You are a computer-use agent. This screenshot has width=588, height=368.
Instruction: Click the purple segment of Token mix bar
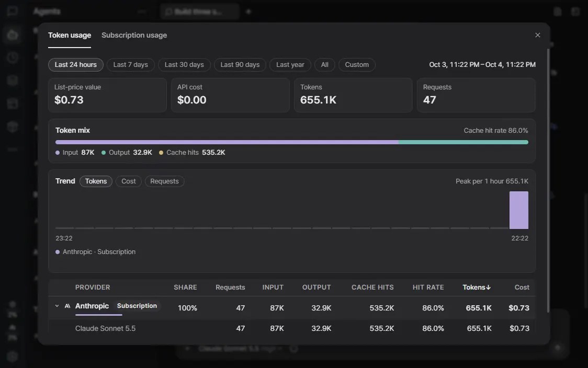click(227, 142)
